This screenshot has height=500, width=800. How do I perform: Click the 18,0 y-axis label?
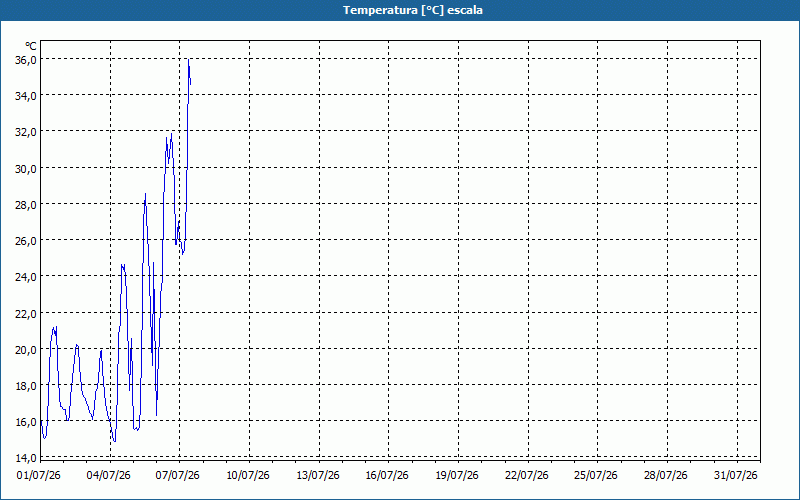coord(26,386)
